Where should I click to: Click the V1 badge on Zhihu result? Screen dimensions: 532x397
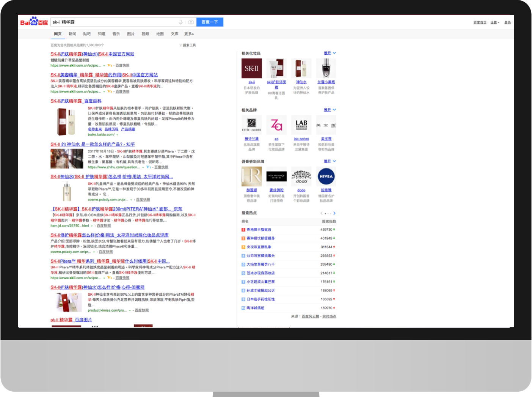pyautogui.click(x=149, y=167)
